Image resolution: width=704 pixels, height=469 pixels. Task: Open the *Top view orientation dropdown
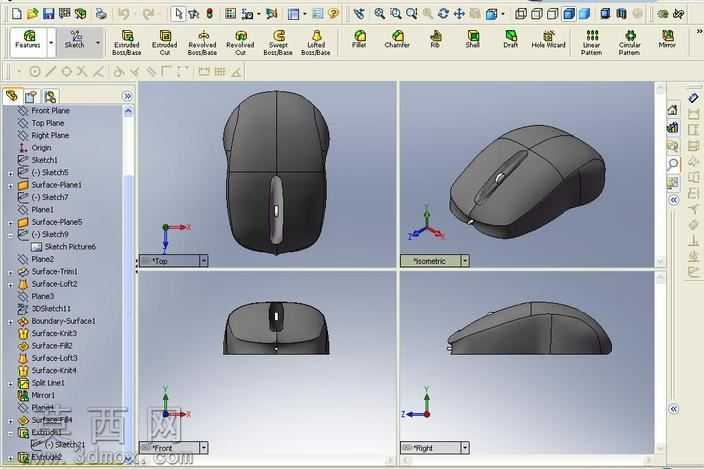click(x=203, y=260)
